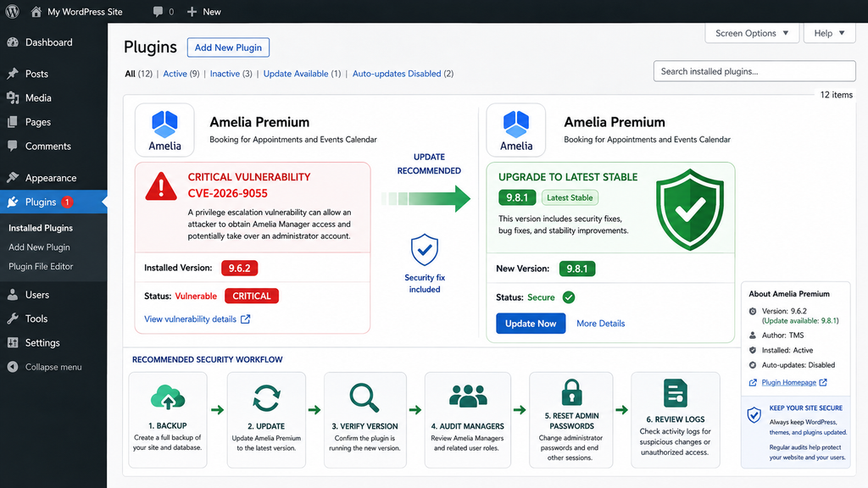The width and height of the screenshot is (868, 488).
Task: Click the Author person icon in About panel
Action: tap(753, 335)
